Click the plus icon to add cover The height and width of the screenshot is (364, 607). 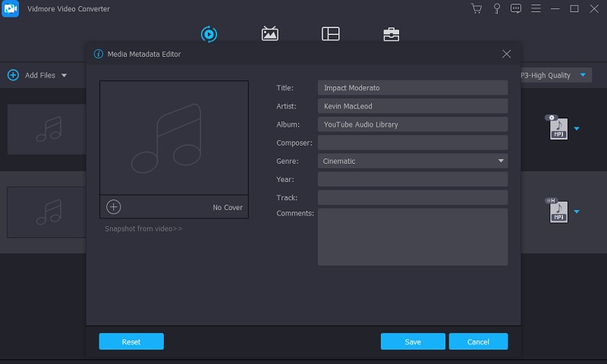(x=114, y=207)
